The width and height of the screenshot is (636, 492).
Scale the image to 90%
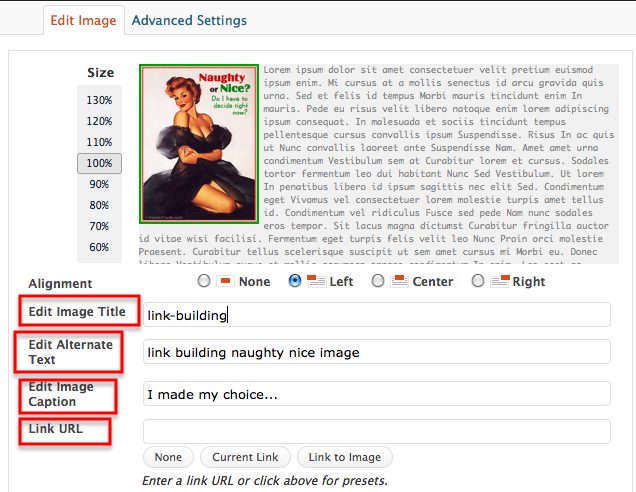[x=99, y=185]
